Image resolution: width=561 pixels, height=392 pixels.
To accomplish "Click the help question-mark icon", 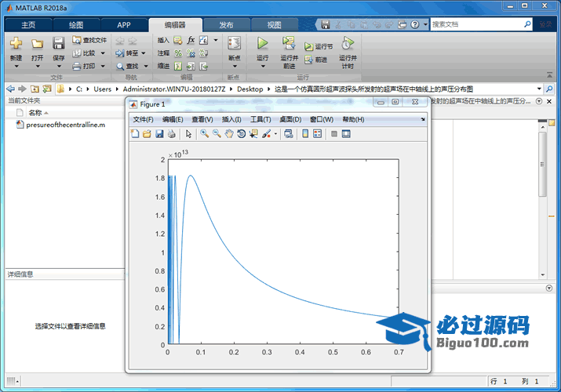I will [414, 24].
